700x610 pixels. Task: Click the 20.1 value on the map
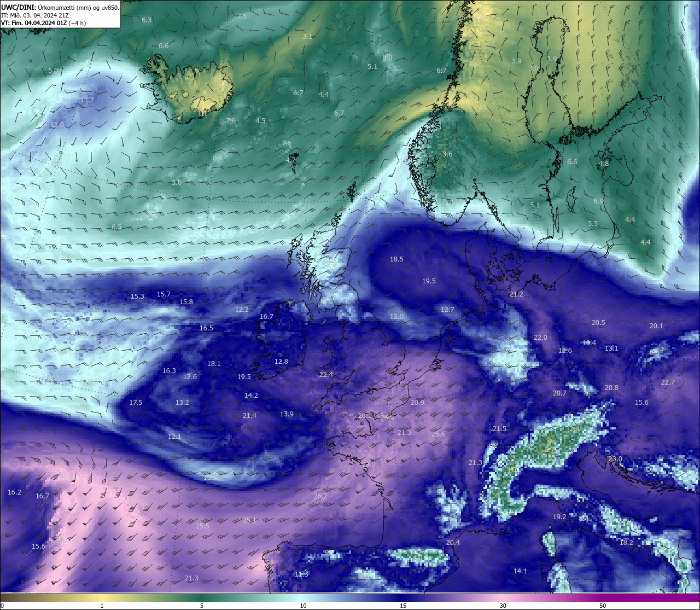click(656, 326)
